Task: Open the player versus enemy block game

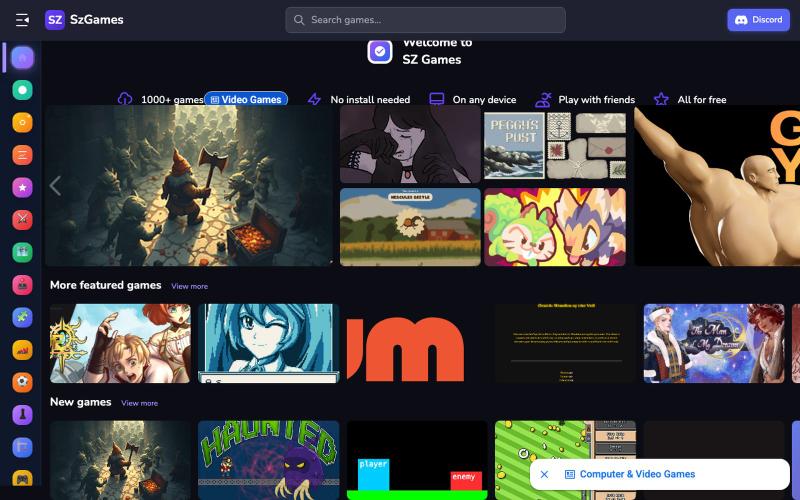Action: coord(417,460)
